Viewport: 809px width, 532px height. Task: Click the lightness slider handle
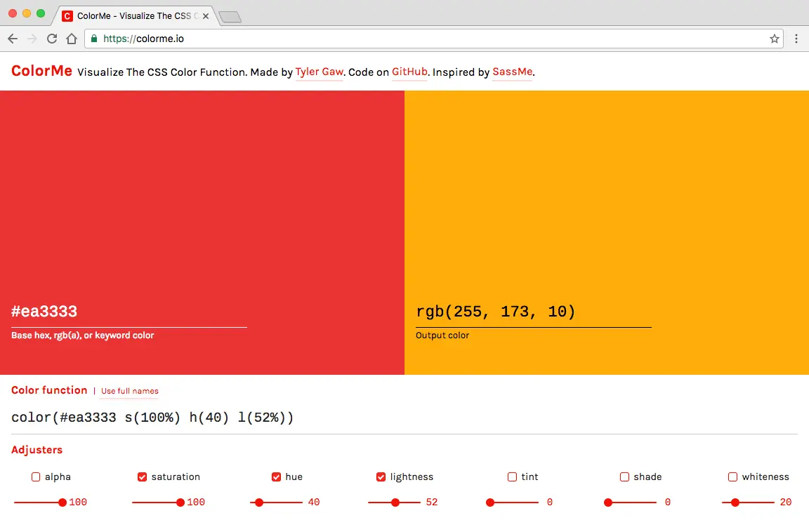[x=395, y=502]
